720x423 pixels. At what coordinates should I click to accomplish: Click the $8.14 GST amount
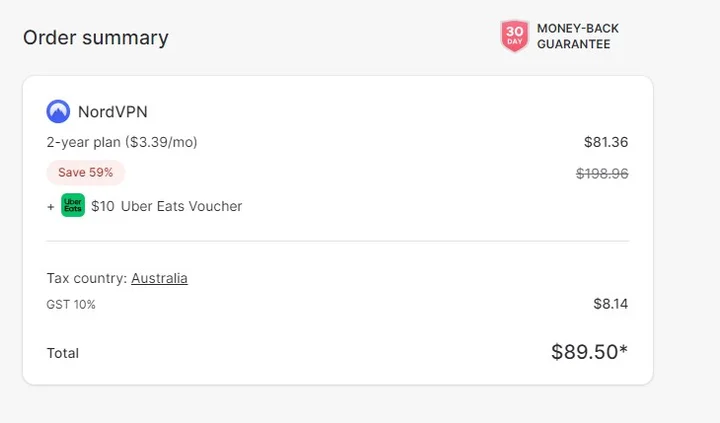tap(610, 304)
